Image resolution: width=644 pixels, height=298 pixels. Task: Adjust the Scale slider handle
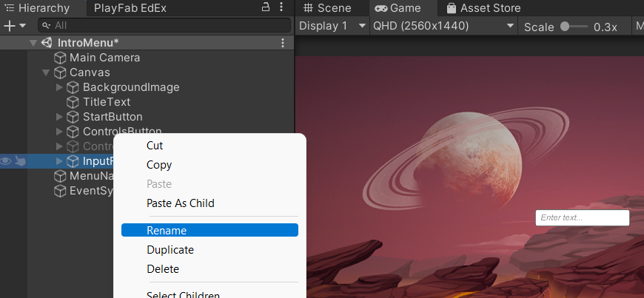pos(565,27)
